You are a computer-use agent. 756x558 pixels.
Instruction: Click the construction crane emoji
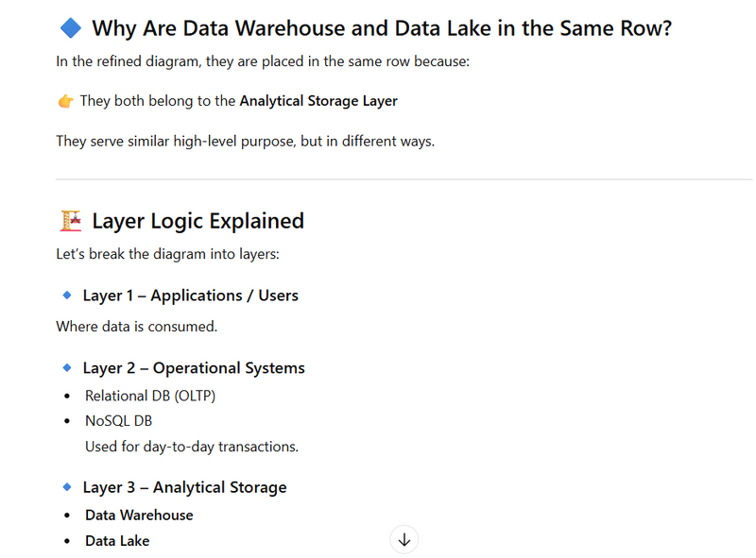(70, 221)
